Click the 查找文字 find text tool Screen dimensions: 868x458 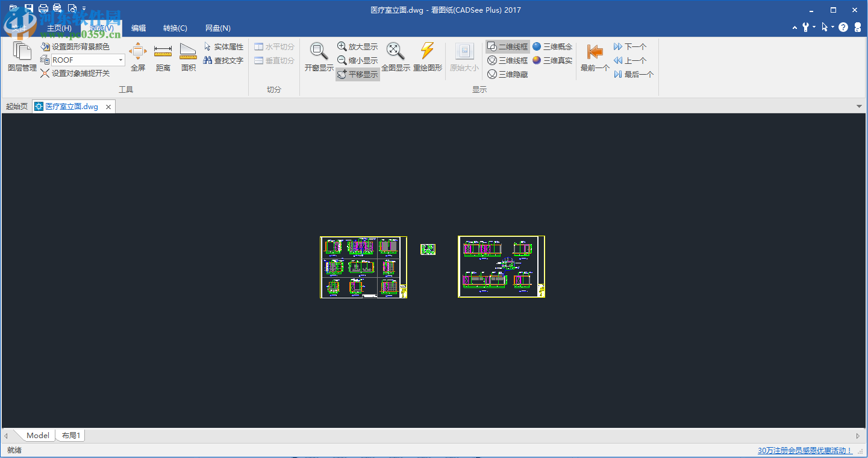(222, 60)
